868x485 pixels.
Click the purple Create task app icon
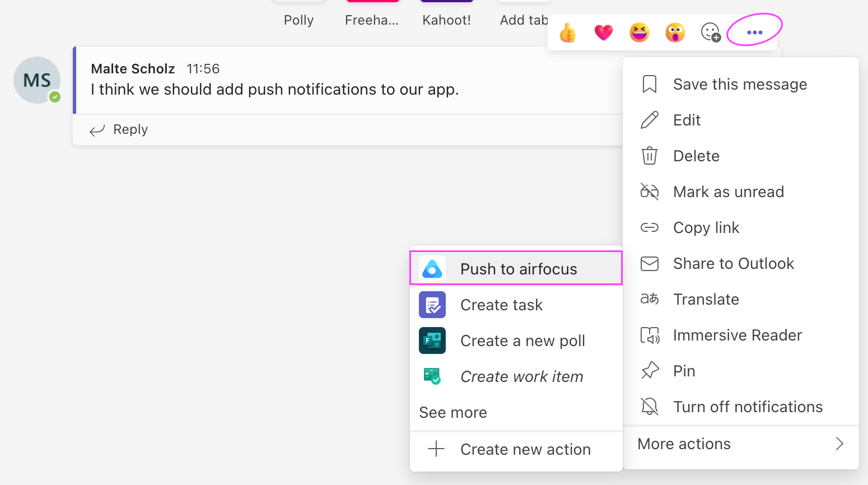pyautogui.click(x=432, y=305)
